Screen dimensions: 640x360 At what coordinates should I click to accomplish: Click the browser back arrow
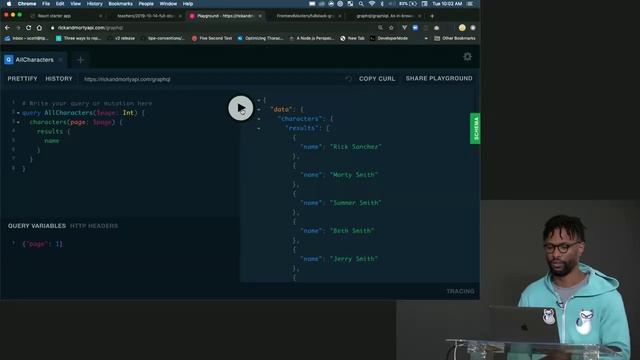(7, 28)
